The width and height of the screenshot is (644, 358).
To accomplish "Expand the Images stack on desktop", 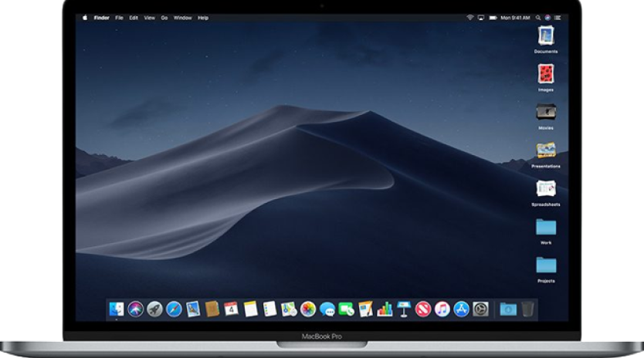I will tap(546, 74).
